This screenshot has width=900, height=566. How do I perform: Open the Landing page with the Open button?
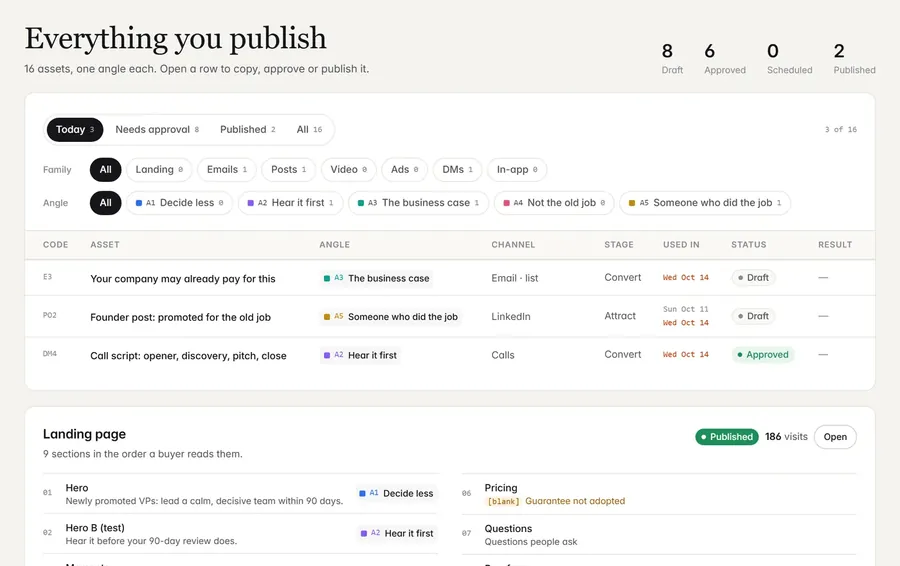[835, 437]
